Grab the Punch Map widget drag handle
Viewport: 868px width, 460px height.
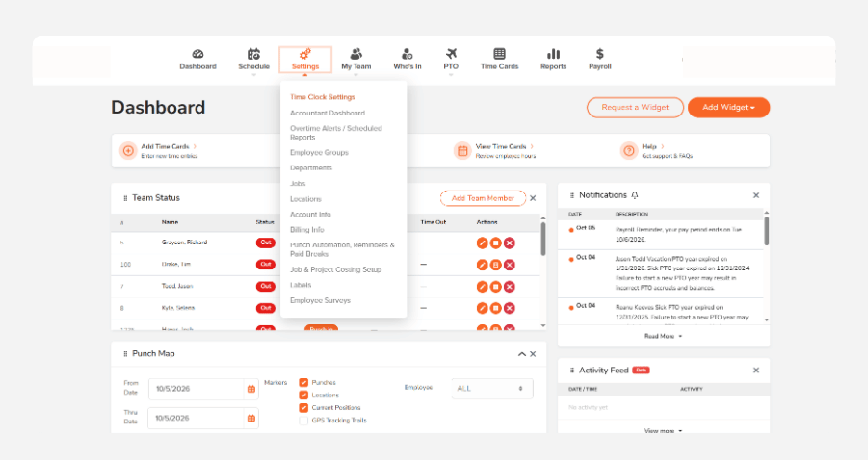125,354
